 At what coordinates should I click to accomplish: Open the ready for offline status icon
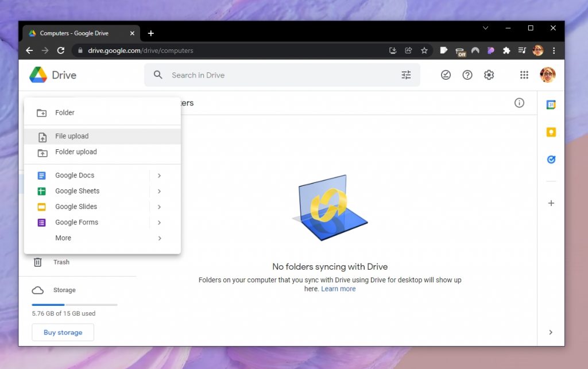pyautogui.click(x=446, y=75)
